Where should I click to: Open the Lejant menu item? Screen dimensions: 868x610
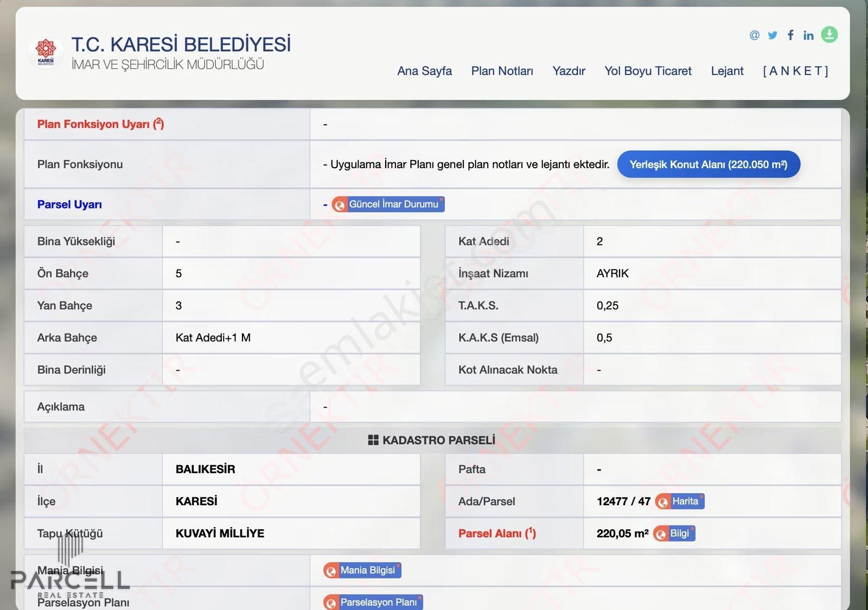727,71
